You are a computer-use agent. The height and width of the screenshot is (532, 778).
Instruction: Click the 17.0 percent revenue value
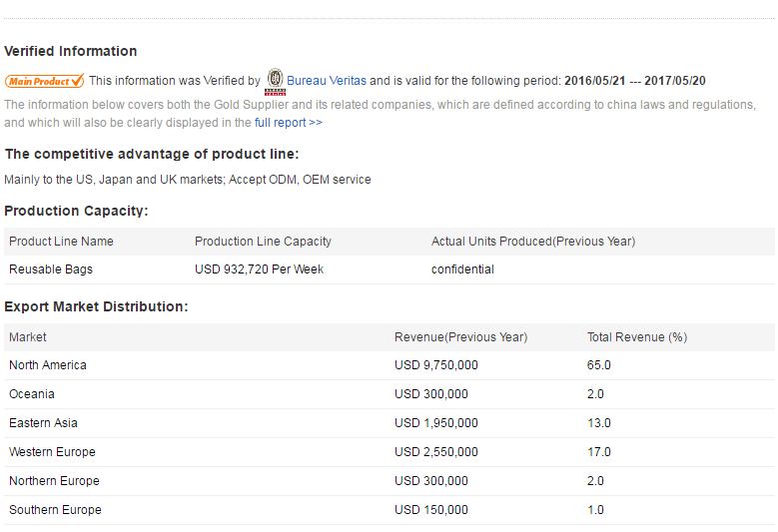pyautogui.click(x=598, y=452)
